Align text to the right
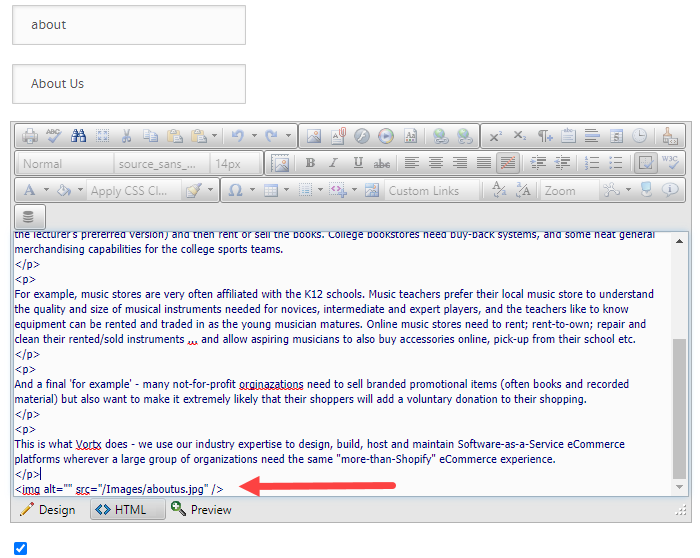This screenshot has width=700, height=558. [460, 163]
